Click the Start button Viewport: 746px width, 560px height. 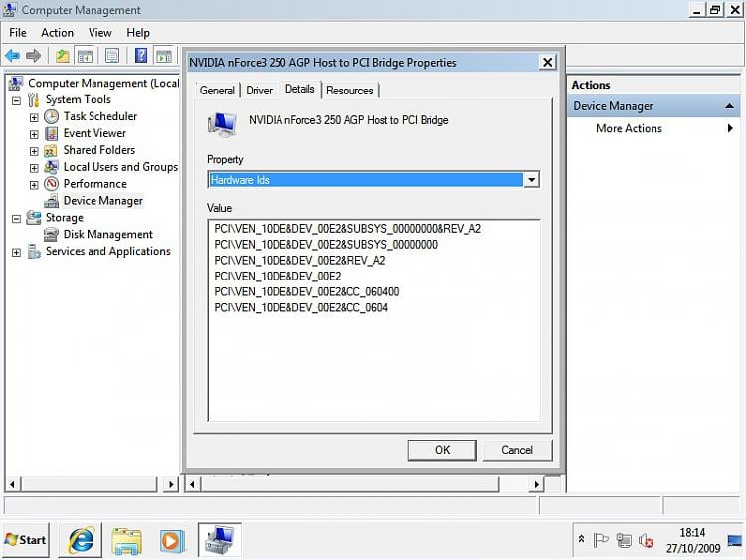[26, 540]
